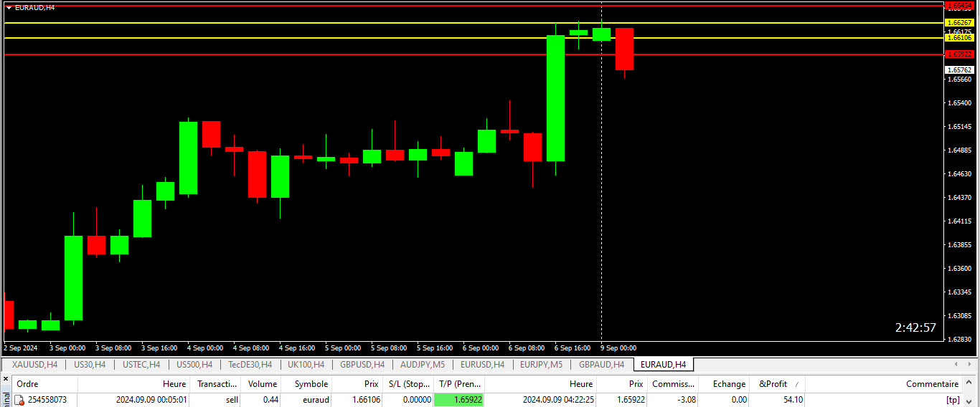Click the Symbole column header
The height and width of the screenshot is (407, 980).
311,384
